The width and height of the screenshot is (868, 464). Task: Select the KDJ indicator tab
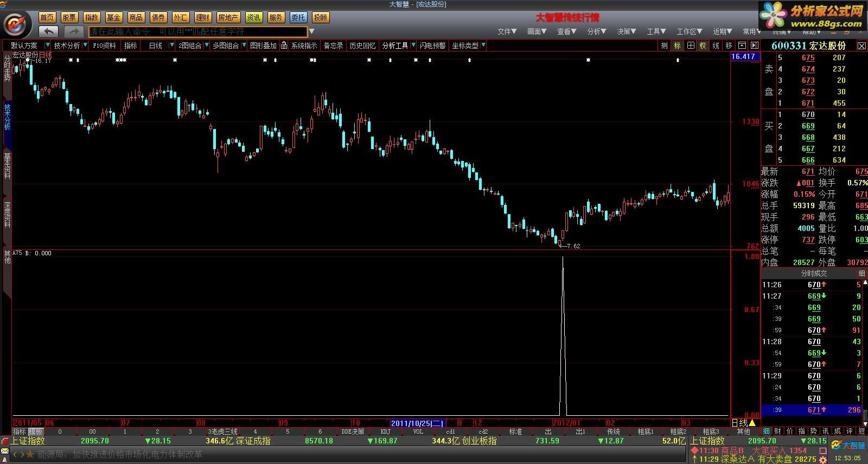click(385, 431)
